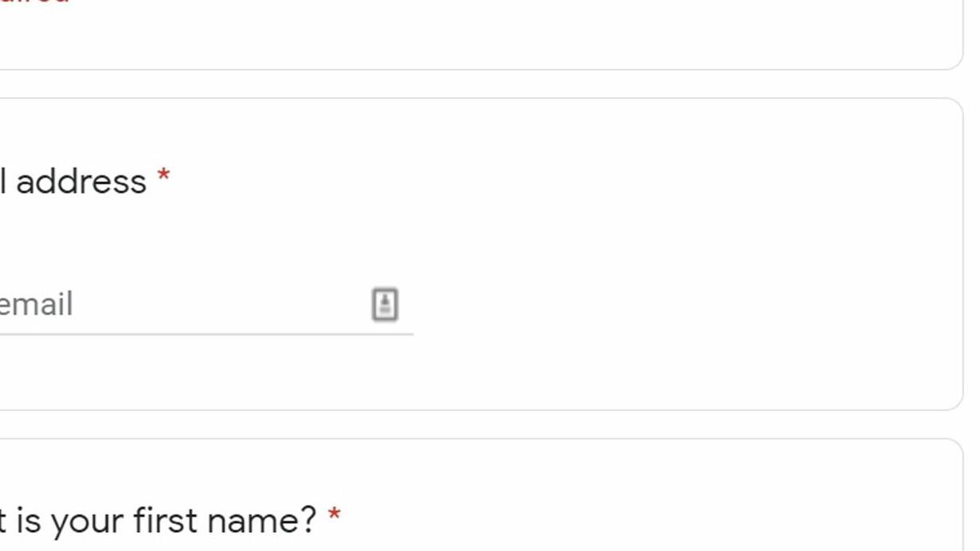Click the red asterisk after "first name?"
This screenshot has width=980, height=551.
pos(335,514)
